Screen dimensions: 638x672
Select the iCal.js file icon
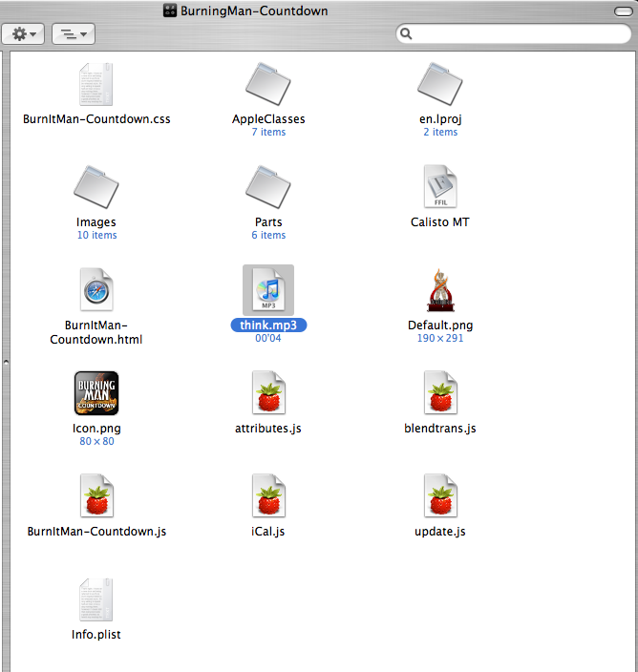268,495
